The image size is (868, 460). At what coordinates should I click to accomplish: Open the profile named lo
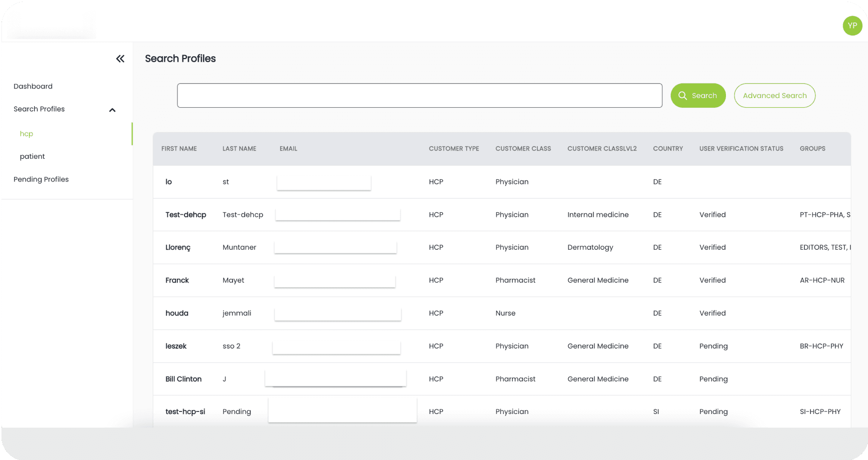[x=169, y=182]
